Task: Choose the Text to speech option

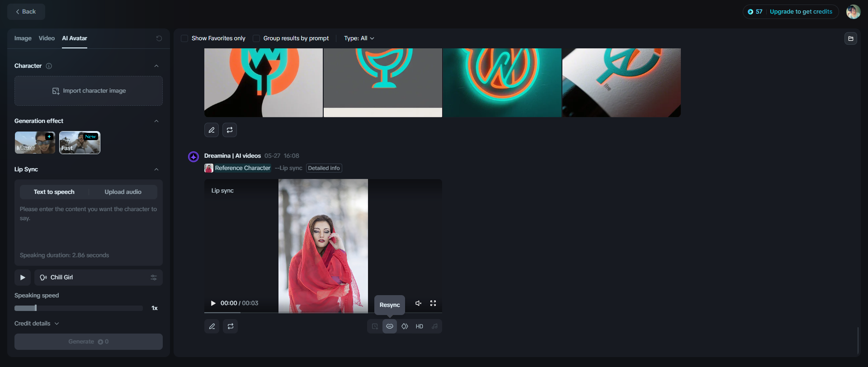Action: 54,192
